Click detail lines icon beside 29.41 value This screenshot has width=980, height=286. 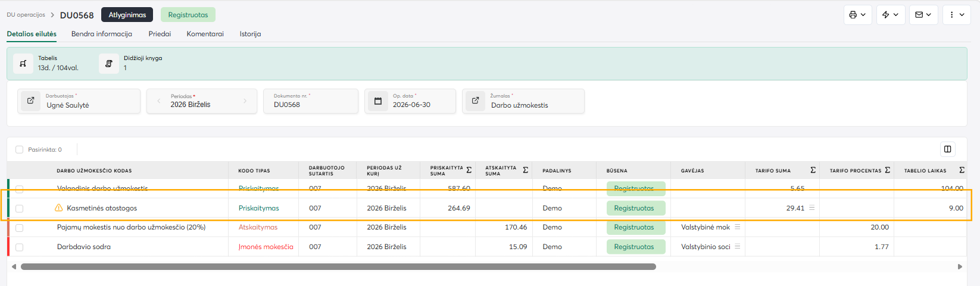(812, 208)
